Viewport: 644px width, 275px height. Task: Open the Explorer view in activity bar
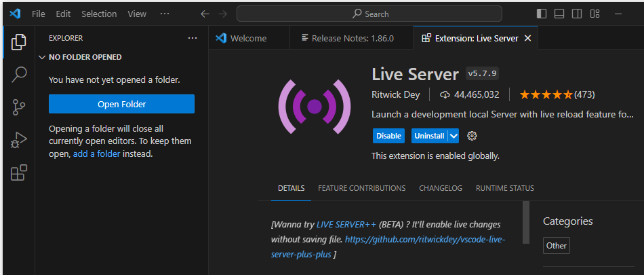(x=18, y=42)
